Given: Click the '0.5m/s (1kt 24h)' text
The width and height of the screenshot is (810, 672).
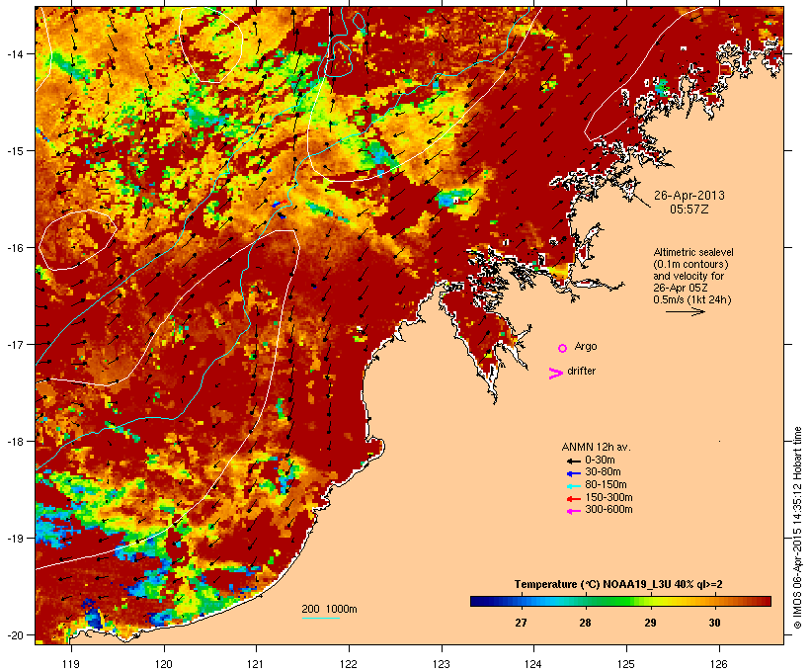Looking at the screenshot, I should pyautogui.click(x=692, y=299).
